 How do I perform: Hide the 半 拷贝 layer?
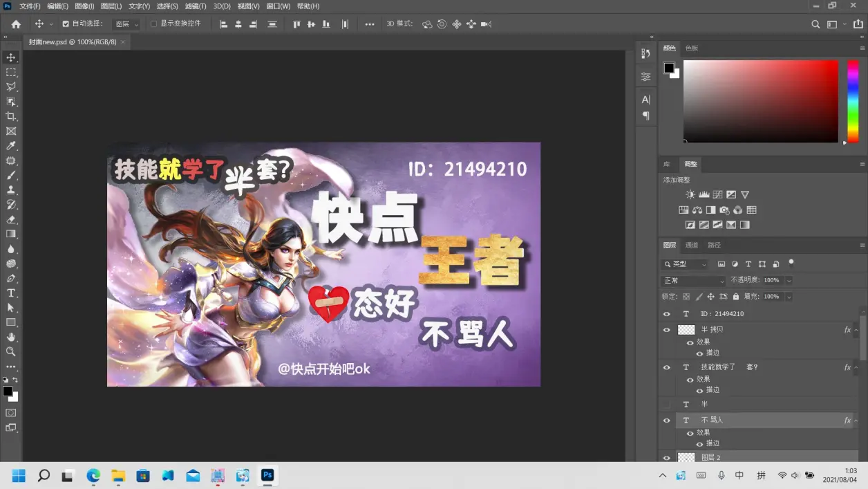click(x=666, y=330)
